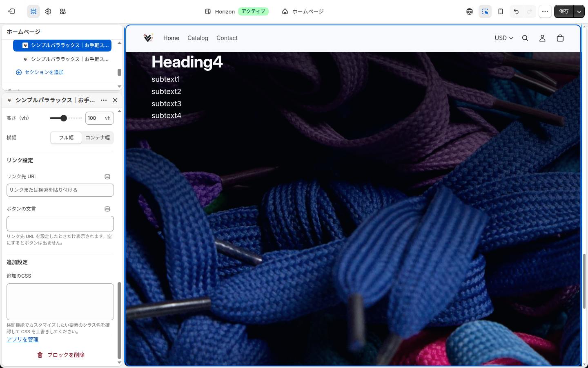Screen dimensions: 588x368
Task: Click the exit editor icon
Action: [11, 11]
